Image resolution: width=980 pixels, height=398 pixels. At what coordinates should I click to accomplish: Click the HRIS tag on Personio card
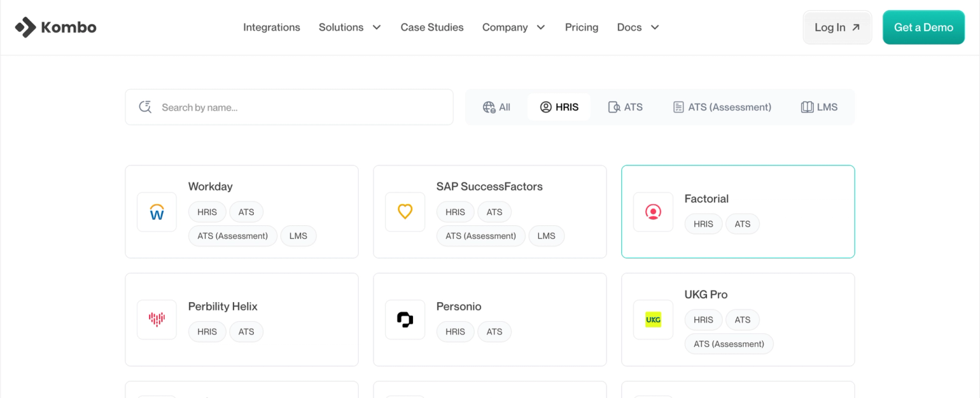coord(455,332)
